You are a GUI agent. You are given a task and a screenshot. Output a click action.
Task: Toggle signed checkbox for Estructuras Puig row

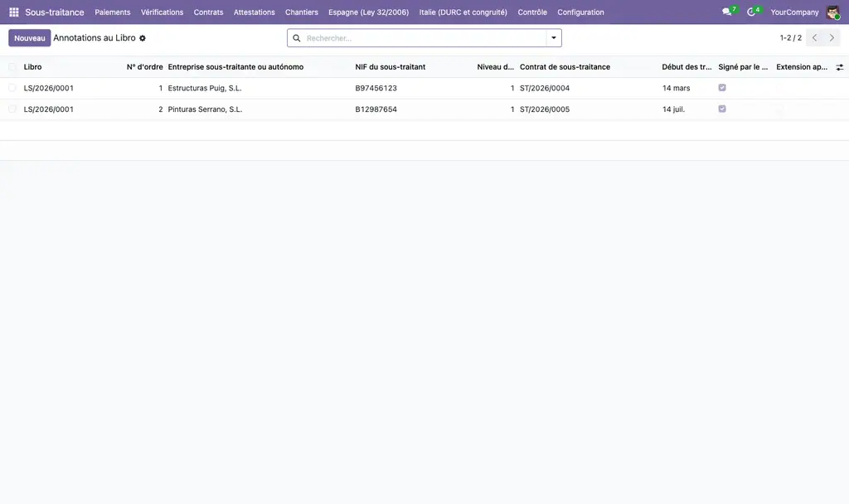pos(722,88)
